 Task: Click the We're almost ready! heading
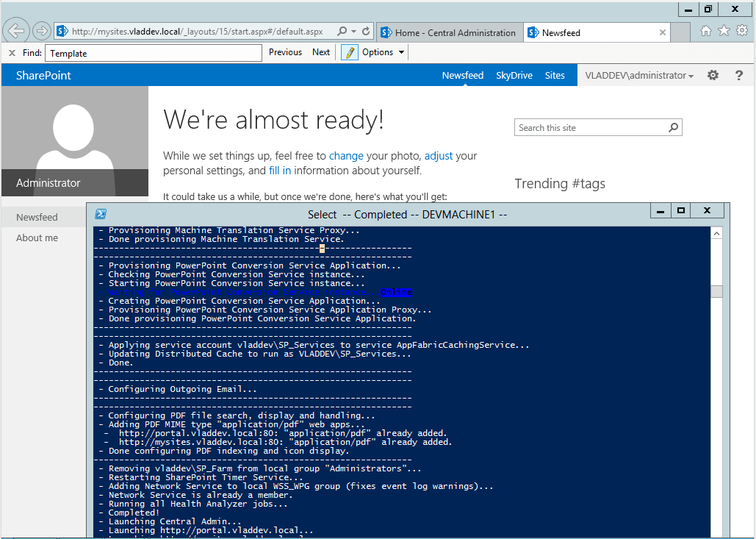[x=273, y=119]
